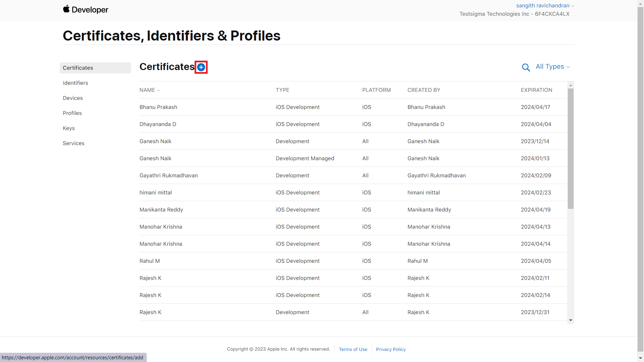Image resolution: width=644 pixels, height=362 pixels.
Task: Open the All Types filter dropdown
Action: [552, 66]
